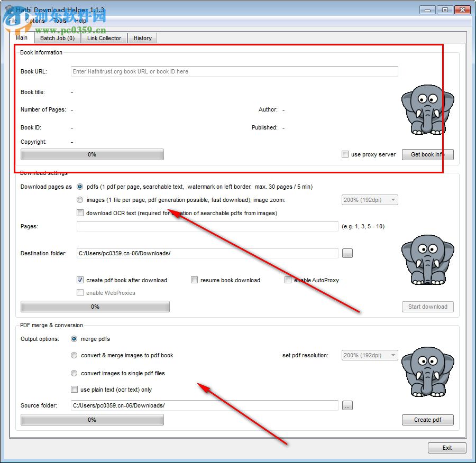Viewport: 476px width, 463px height.
Task: Switch to the History tab
Action: tap(142, 38)
